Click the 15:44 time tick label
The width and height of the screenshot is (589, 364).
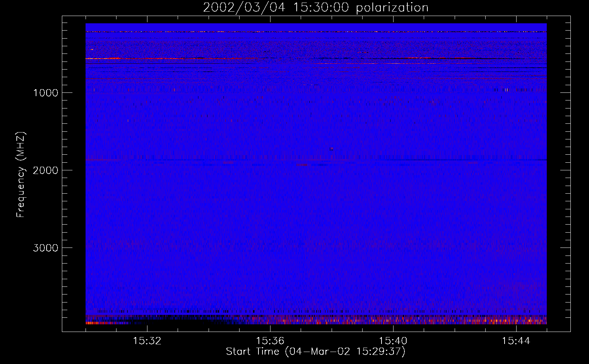[516, 341]
